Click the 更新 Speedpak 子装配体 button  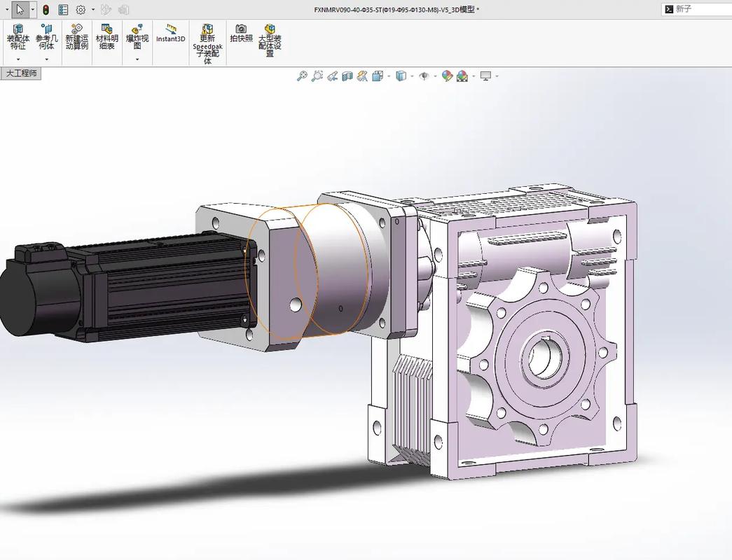[207, 43]
